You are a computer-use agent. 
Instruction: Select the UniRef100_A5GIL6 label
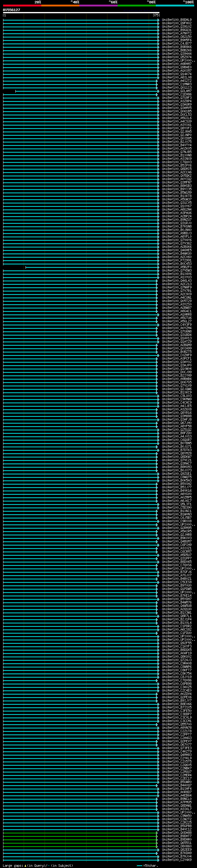coord(177,118)
